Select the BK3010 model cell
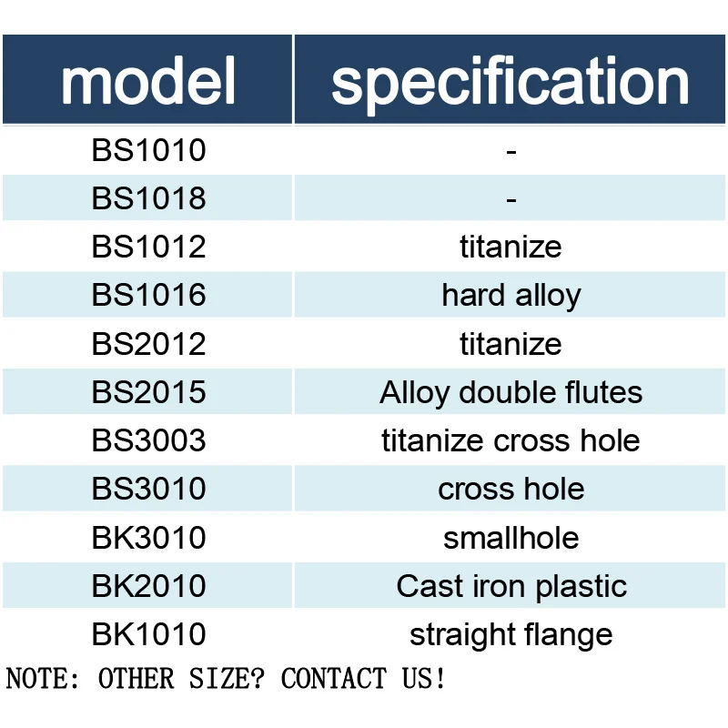This screenshot has height=728, width=728. [x=148, y=538]
